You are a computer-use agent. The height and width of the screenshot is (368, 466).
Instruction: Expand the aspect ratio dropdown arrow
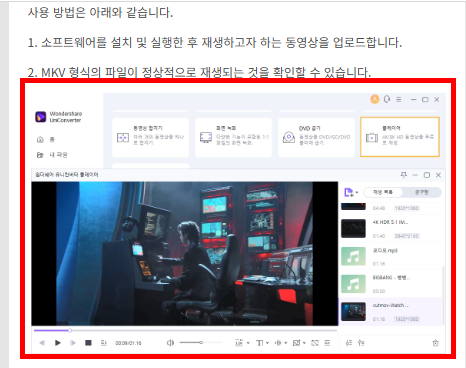pos(304,343)
